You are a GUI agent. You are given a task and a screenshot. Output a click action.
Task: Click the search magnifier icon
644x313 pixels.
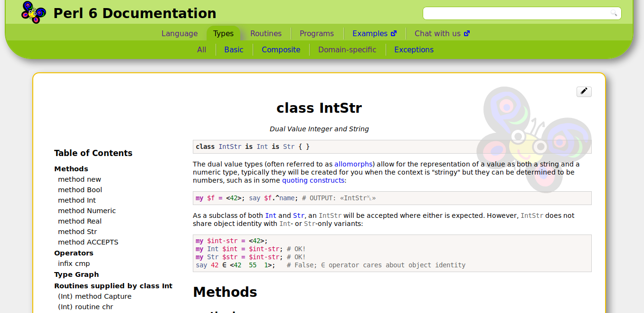tap(614, 13)
